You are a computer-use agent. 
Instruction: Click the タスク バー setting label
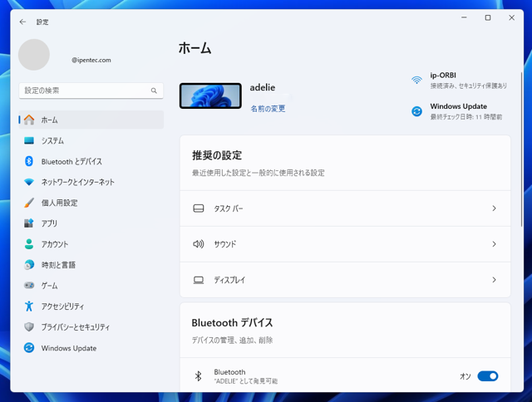coord(228,208)
